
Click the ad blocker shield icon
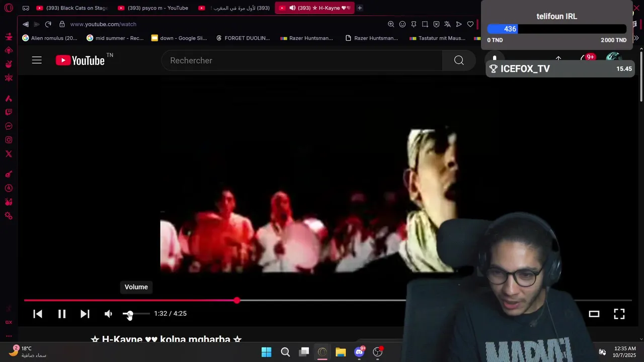436,24
